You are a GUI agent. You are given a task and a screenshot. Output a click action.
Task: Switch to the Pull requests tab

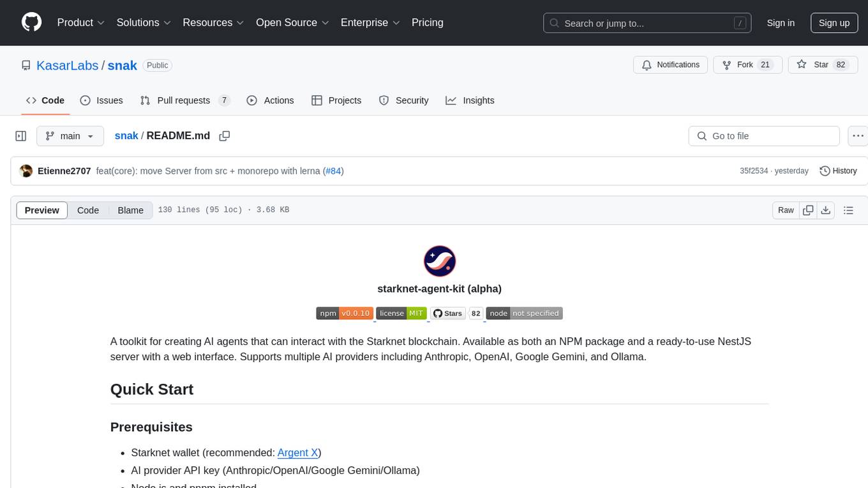184,100
